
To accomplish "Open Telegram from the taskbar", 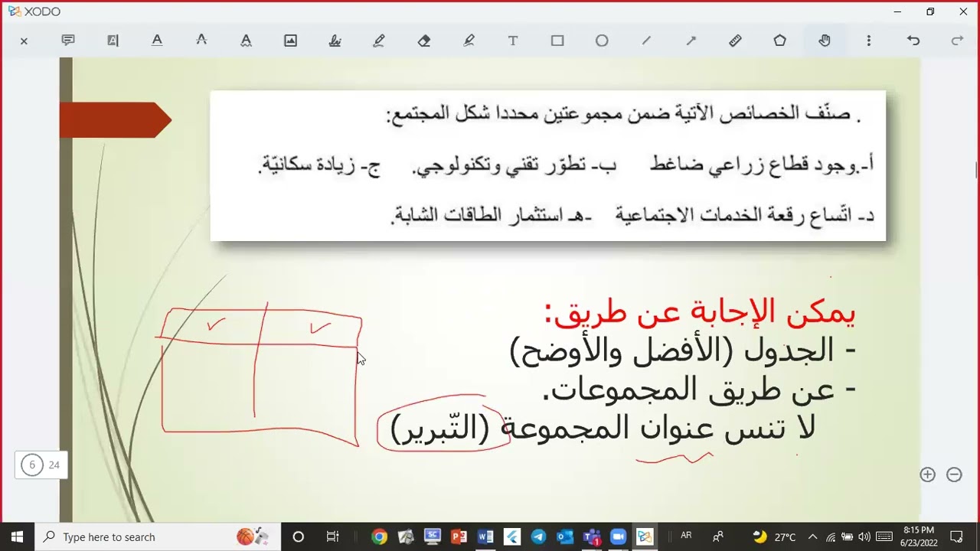I will pos(538,536).
